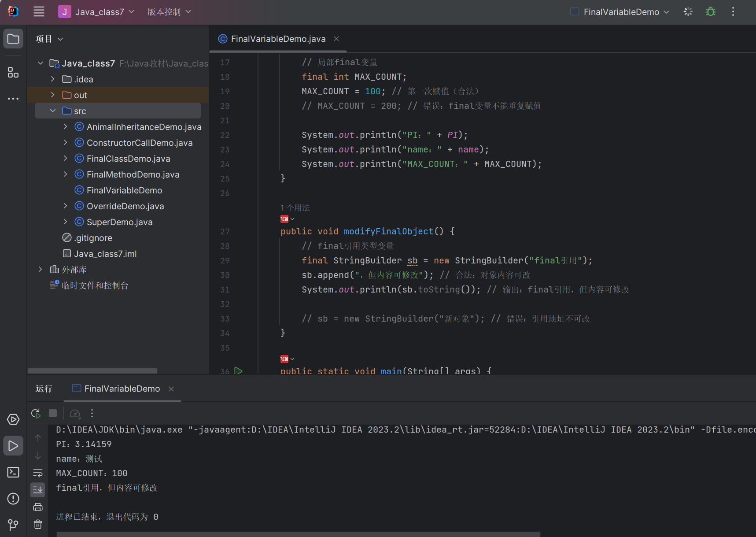Open the Terminal tool window
Screen dimensions: 756x537
(13, 472)
